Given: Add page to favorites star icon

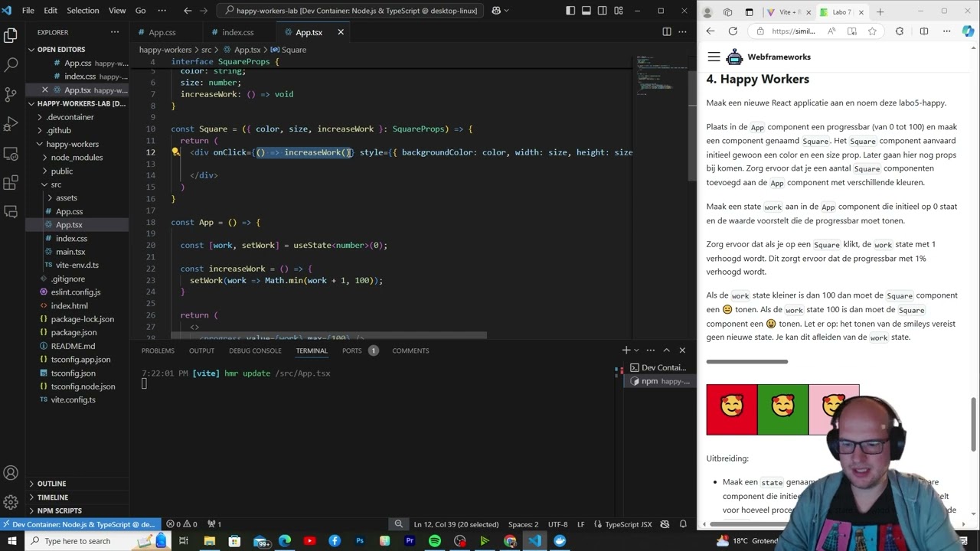Looking at the screenshot, I should [872, 31].
